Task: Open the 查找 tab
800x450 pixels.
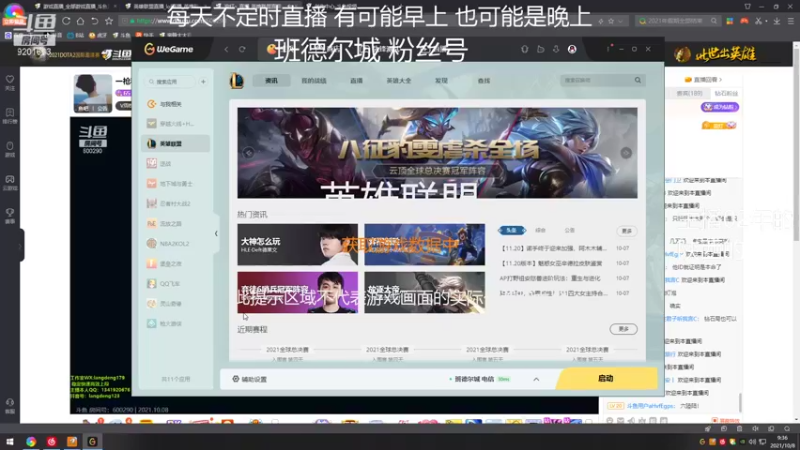Action: pyautogui.click(x=484, y=81)
